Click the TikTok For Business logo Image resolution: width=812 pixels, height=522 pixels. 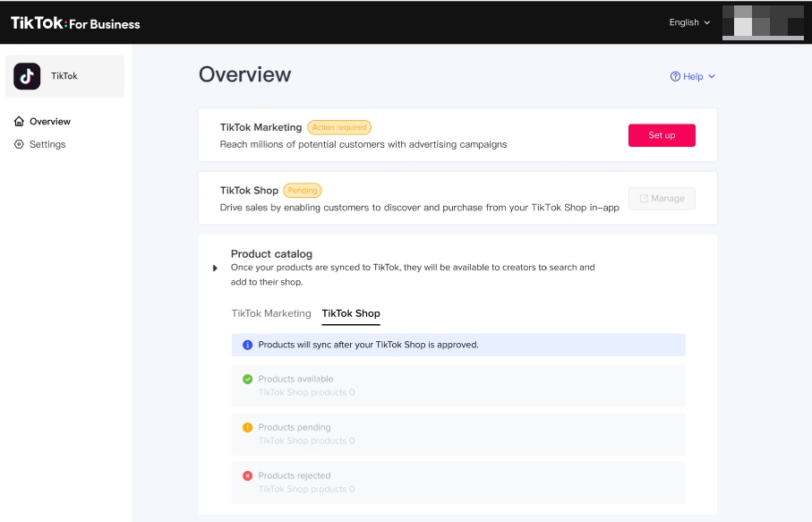point(75,23)
